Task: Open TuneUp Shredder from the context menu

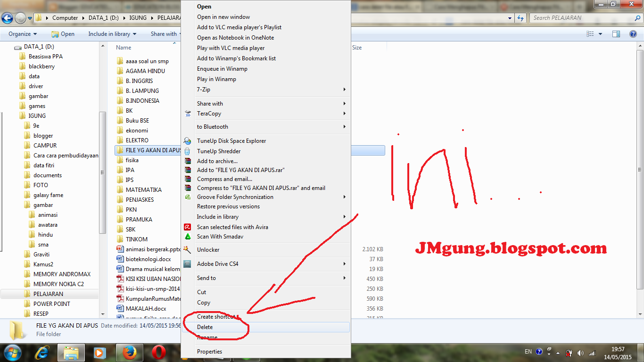Action: click(220, 151)
